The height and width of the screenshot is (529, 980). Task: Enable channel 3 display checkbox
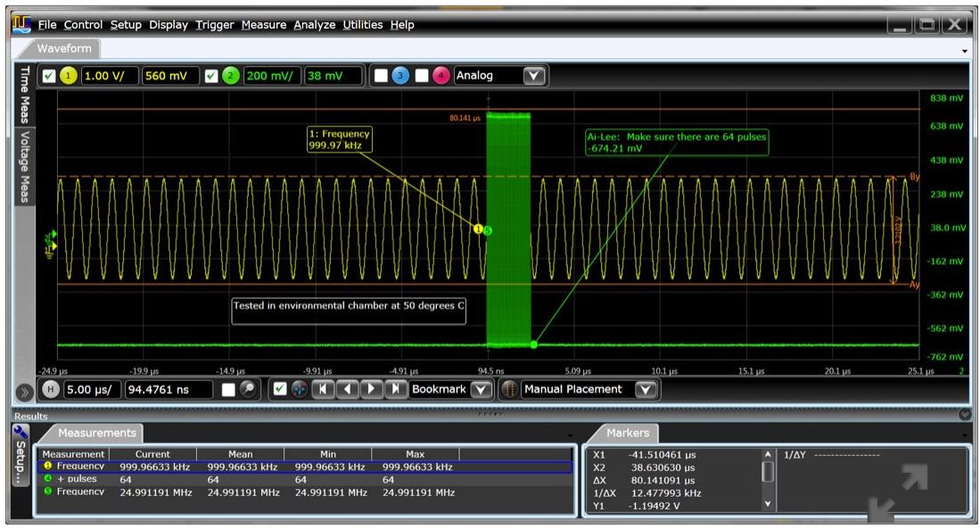point(380,77)
